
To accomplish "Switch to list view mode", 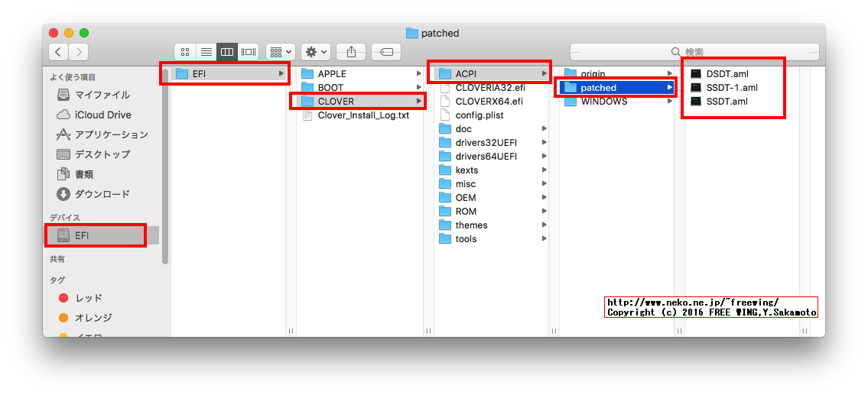I will pos(206,52).
